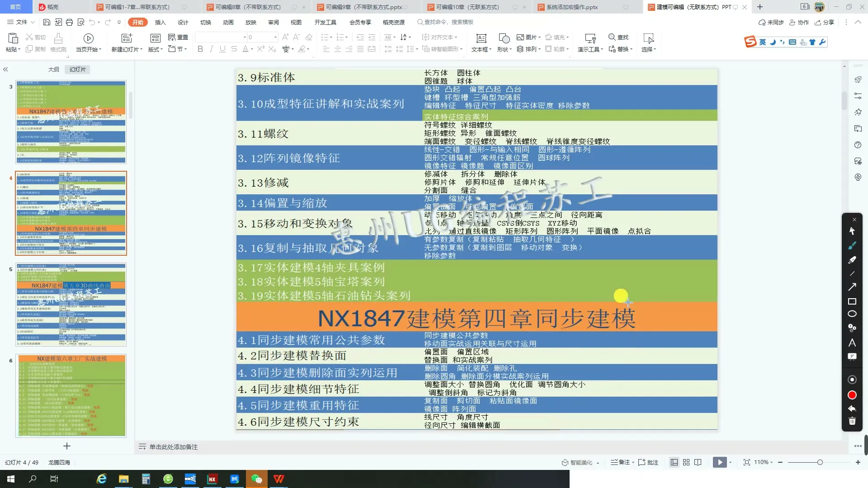The height and width of the screenshot is (488, 868).
Task: Toggle bold formatting
Action: 200,50
